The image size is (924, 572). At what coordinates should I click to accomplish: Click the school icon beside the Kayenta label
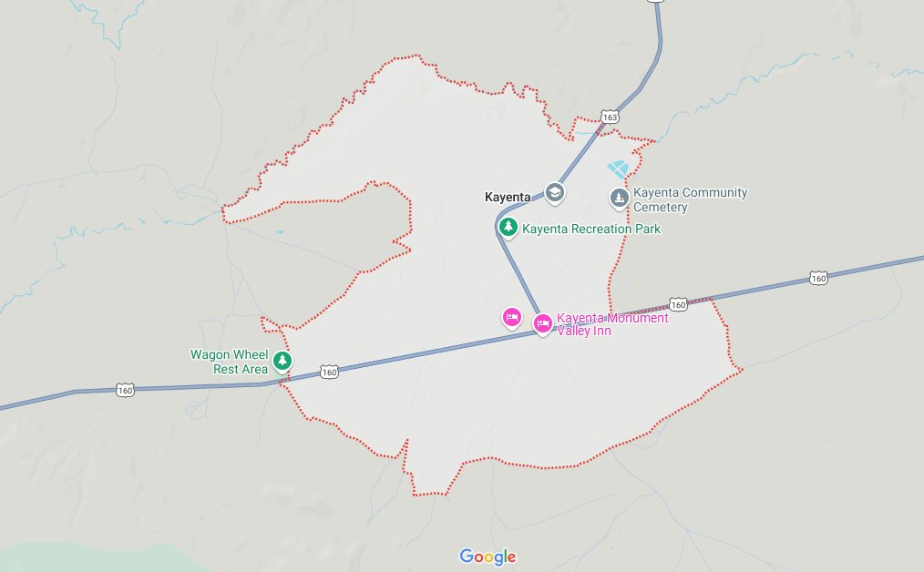[x=554, y=192]
